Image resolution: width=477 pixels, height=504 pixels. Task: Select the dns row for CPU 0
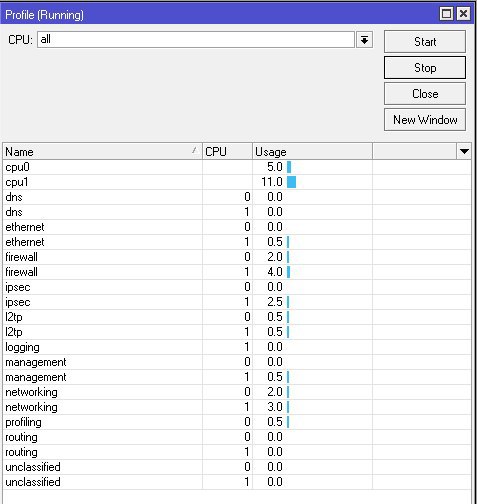tap(237, 197)
